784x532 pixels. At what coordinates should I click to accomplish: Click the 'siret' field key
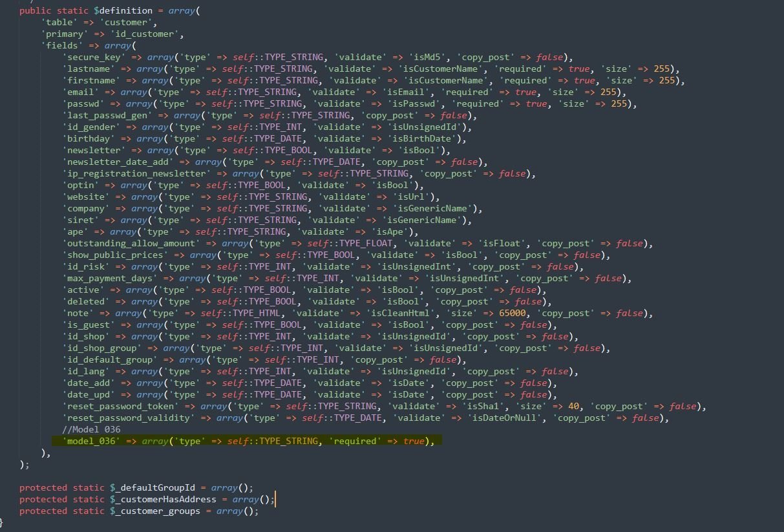pyautogui.click(x=81, y=220)
